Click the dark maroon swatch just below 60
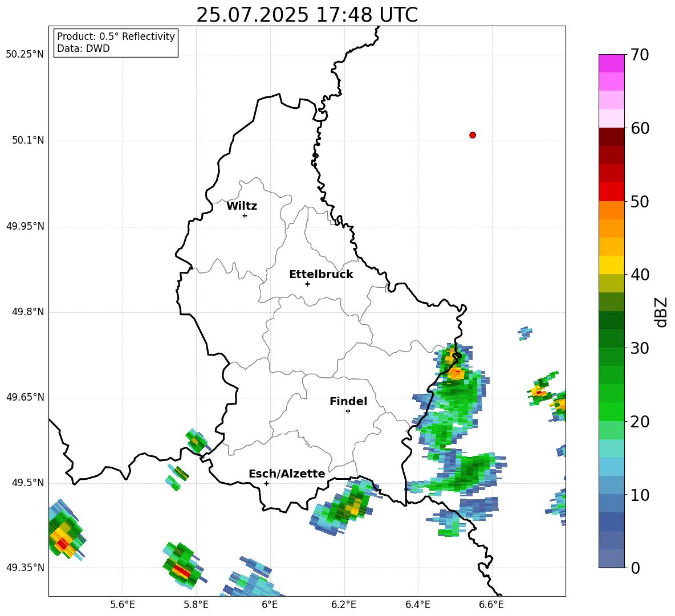This screenshot has height=616, width=675. coord(611,137)
